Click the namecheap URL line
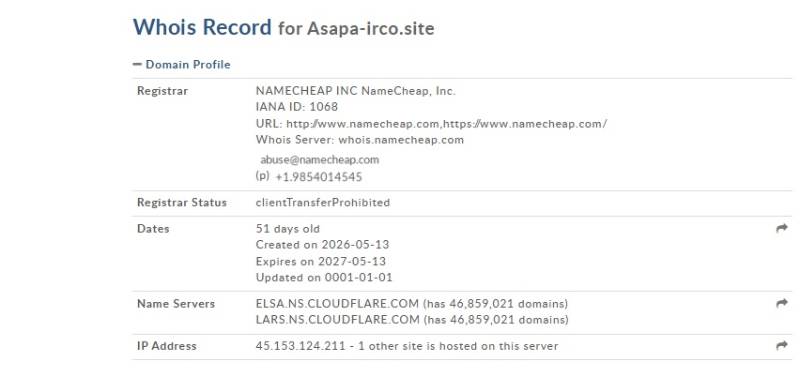 click(431, 124)
